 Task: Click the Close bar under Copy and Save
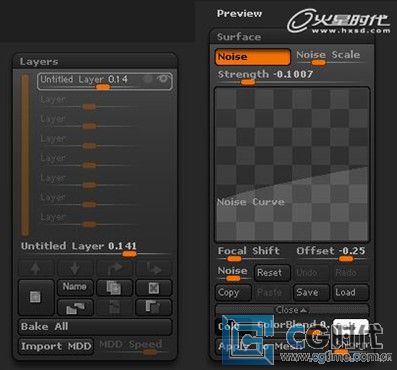coord(292,310)
